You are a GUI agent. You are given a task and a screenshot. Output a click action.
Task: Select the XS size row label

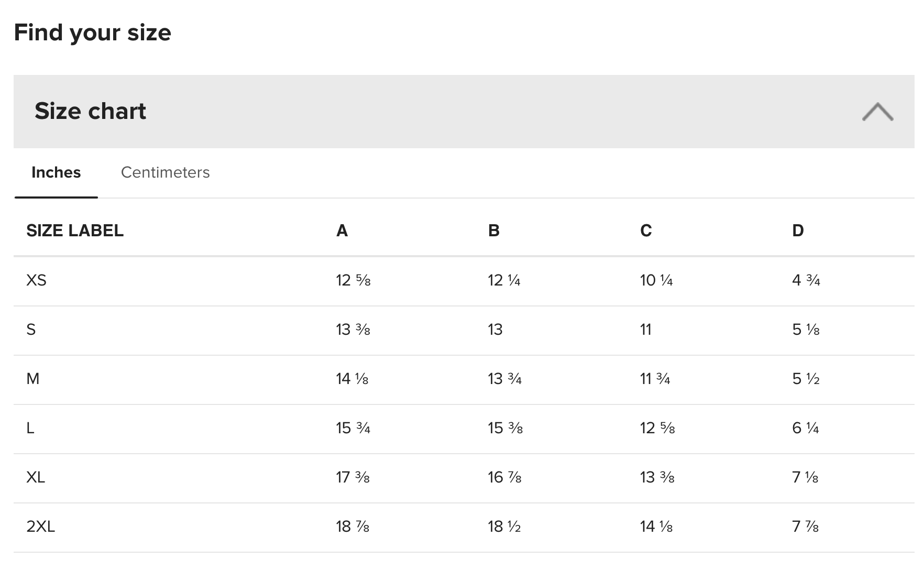(x=36, y=280)
